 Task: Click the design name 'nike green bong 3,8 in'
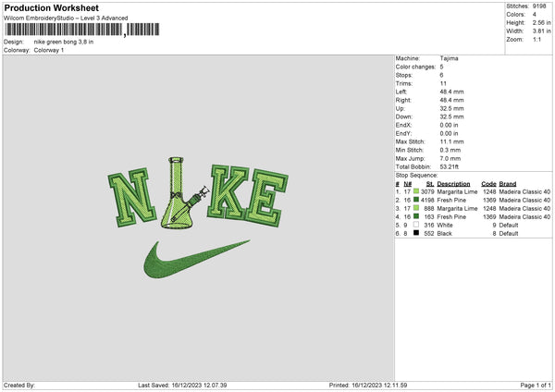click(x=64, y=42)
